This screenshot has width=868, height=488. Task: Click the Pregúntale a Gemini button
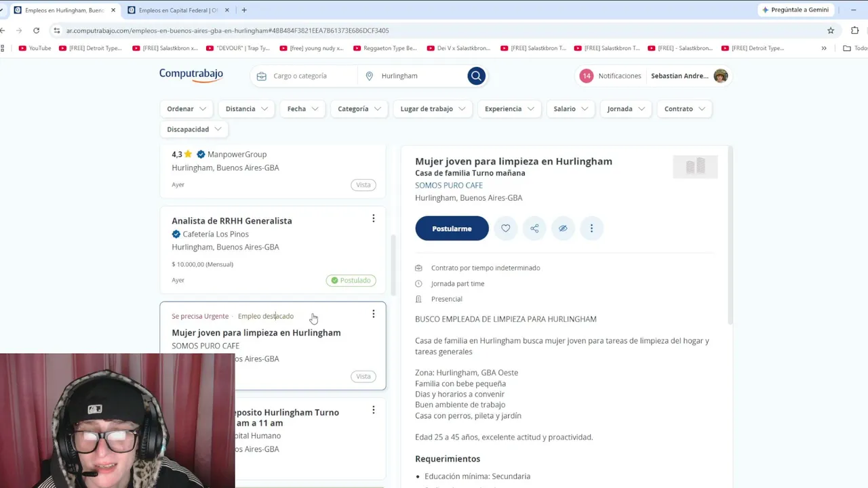[795, 10]
